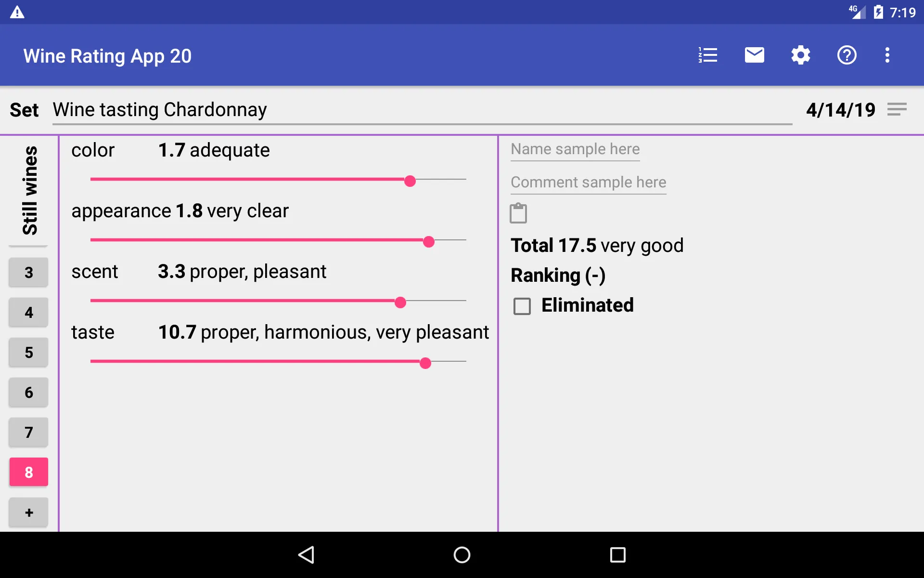The image size is (924, 578).
Task: Select wine number 6 tab
Action: click(28, 392)
